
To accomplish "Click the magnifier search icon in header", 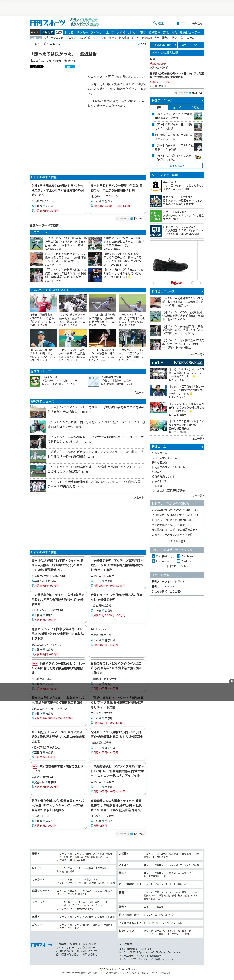I will click(x=155, y=23).
